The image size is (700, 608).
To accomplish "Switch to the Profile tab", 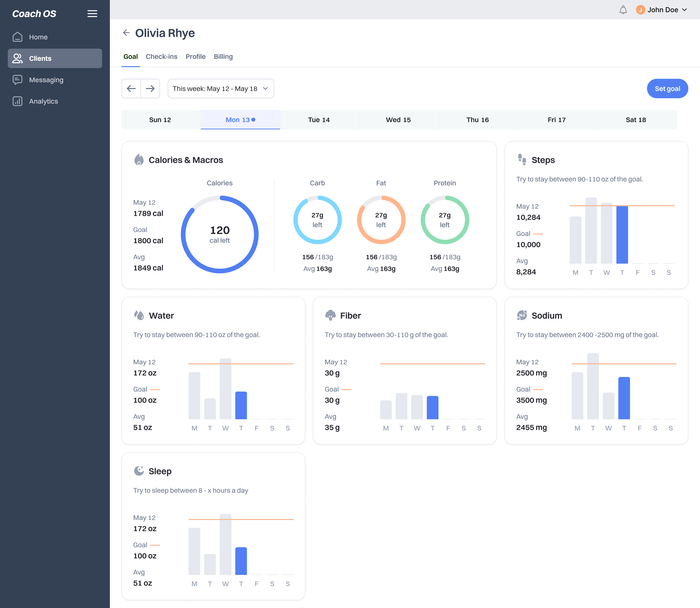I will click(x=195, y=57).
